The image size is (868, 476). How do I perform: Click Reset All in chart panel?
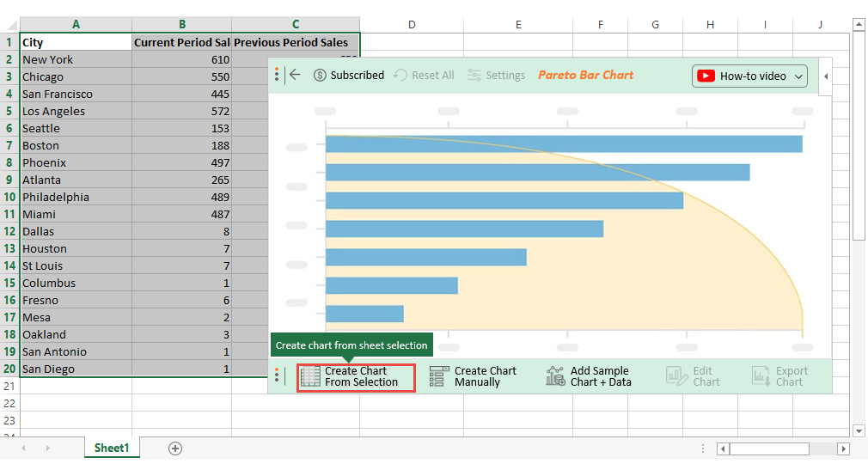coord(424,76)
